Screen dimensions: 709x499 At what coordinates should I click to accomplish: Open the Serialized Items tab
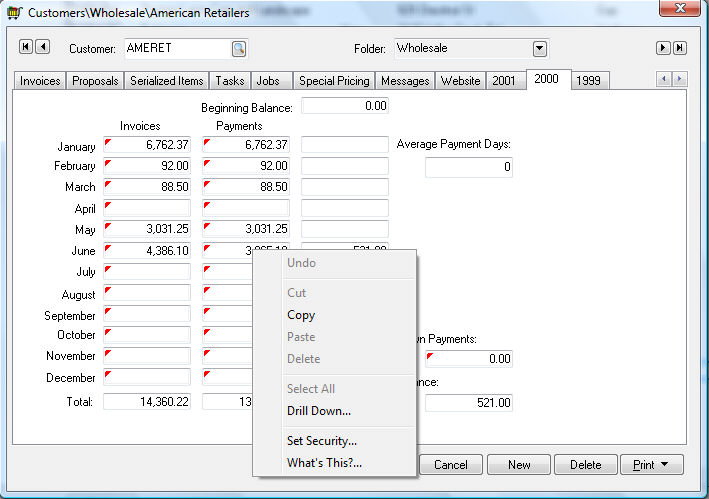166,81
